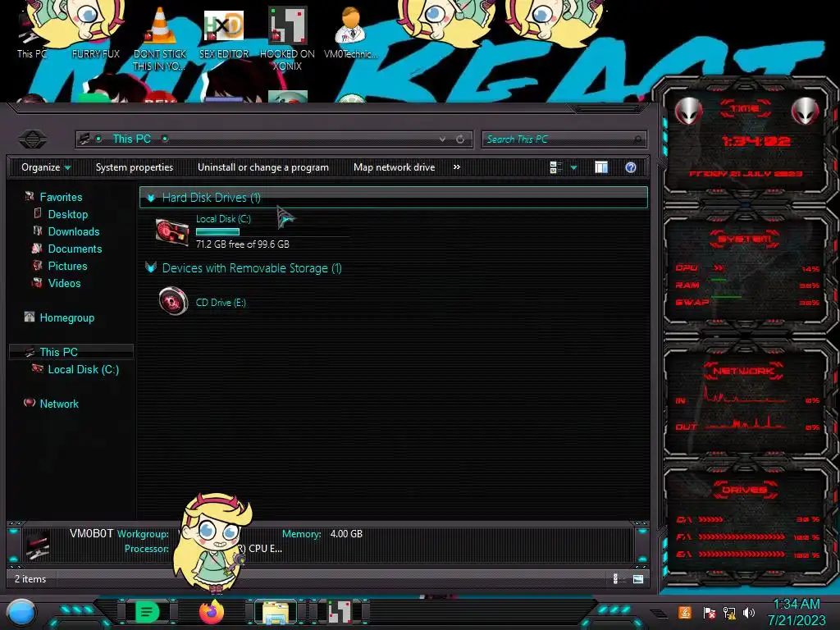
Task: Open Xonix app on taskbar
Action: 340,612
